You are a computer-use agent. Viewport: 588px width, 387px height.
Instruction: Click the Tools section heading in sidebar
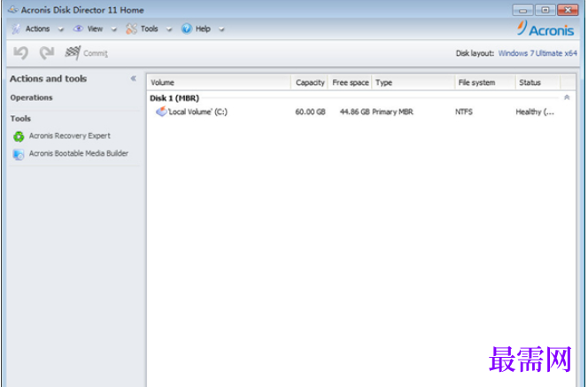tap(20, 119)
